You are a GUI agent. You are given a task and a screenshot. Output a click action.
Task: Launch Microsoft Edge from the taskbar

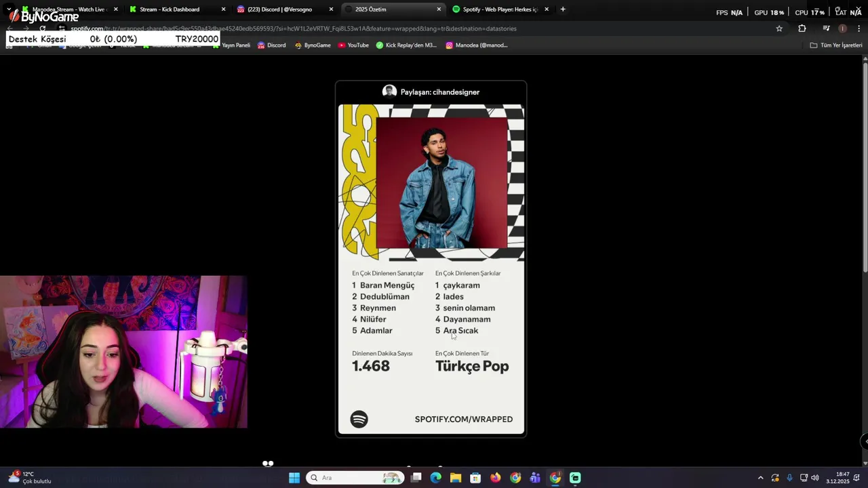435,478
